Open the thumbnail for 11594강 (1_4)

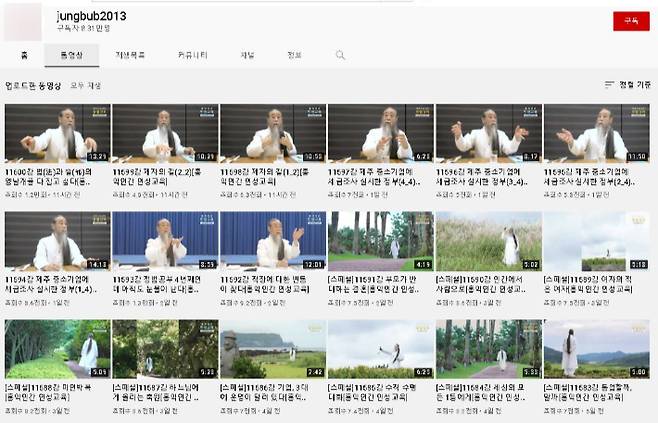(57, 241)
